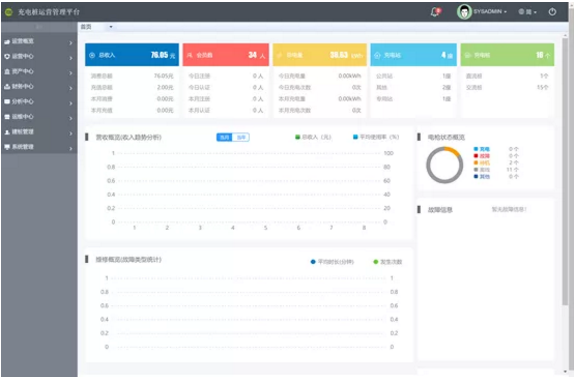Expand the 分析中心 sidebar menu
This screenshot has height=377, width=574.
[x=38, y=102]
